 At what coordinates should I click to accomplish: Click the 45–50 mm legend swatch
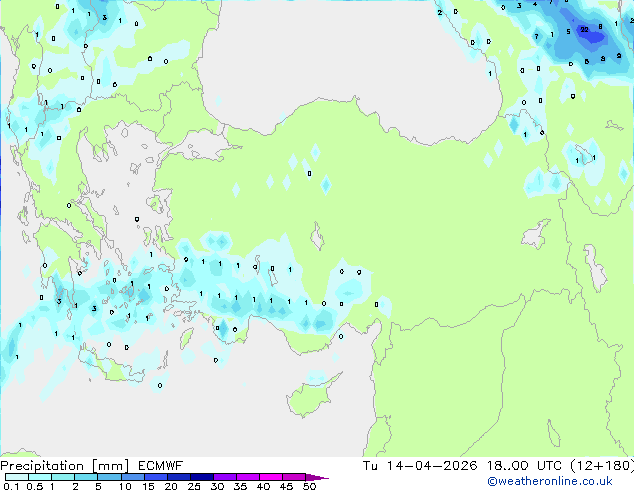click(x=294, y=477)
